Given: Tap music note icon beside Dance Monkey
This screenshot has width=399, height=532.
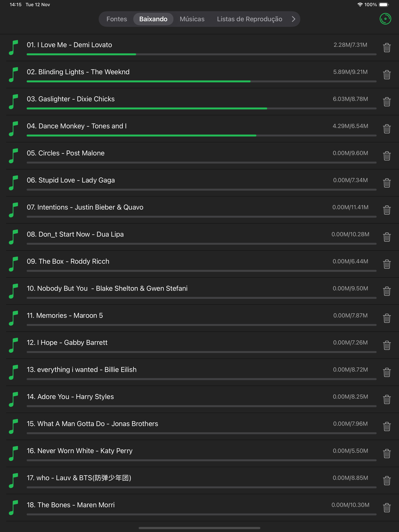Looking at the screenshot, I should (x=14, y=129).
